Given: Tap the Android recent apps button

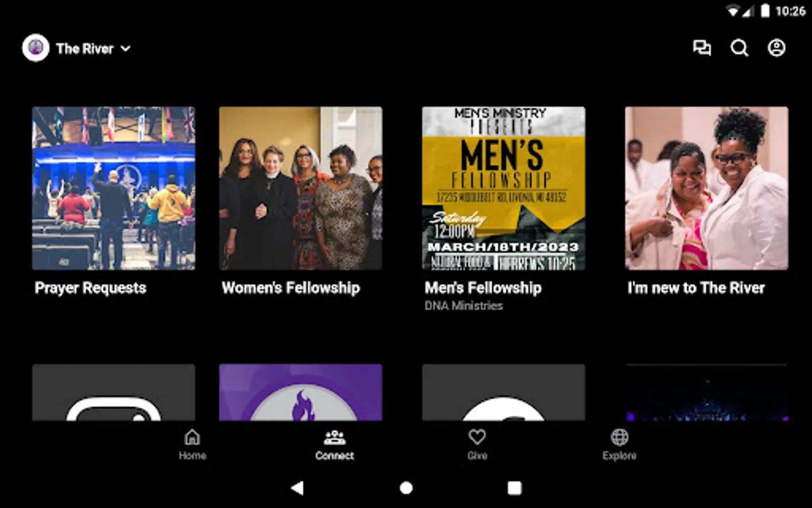Looking at the screenshot, I should (514, 488).
